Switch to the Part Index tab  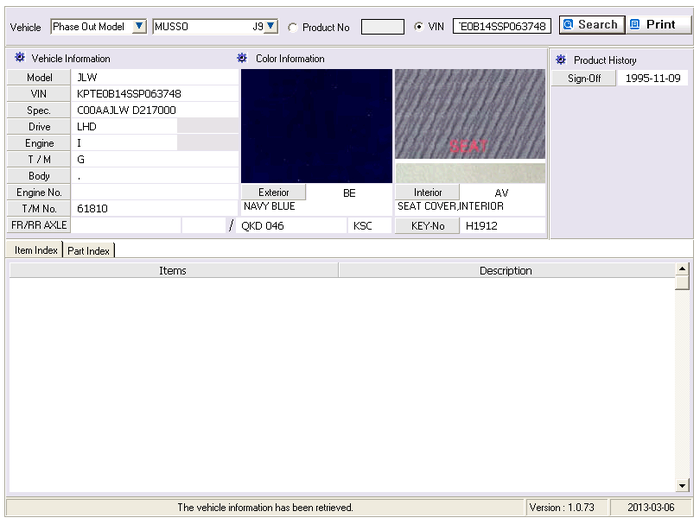[x=89, y=250]
